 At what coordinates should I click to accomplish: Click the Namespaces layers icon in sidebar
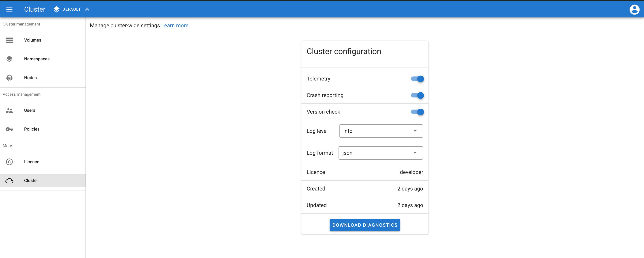(x=9, y=59)
